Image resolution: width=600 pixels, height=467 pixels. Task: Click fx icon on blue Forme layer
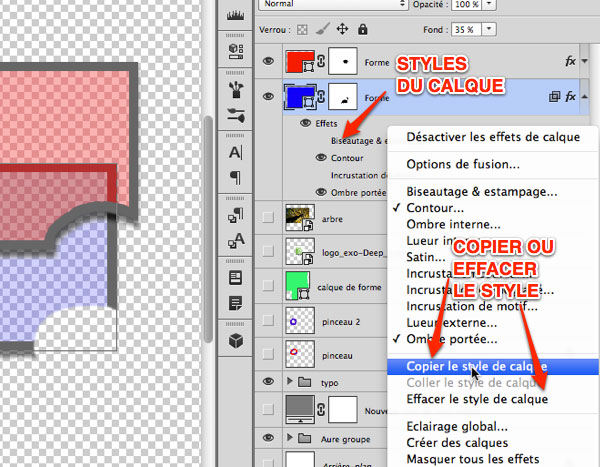point(570,96)
